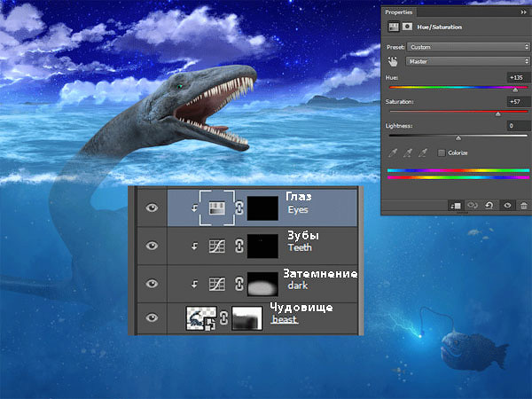Select the dark layer mask thumbnail
Screen dimensions: 532x399
coord(262,284)
